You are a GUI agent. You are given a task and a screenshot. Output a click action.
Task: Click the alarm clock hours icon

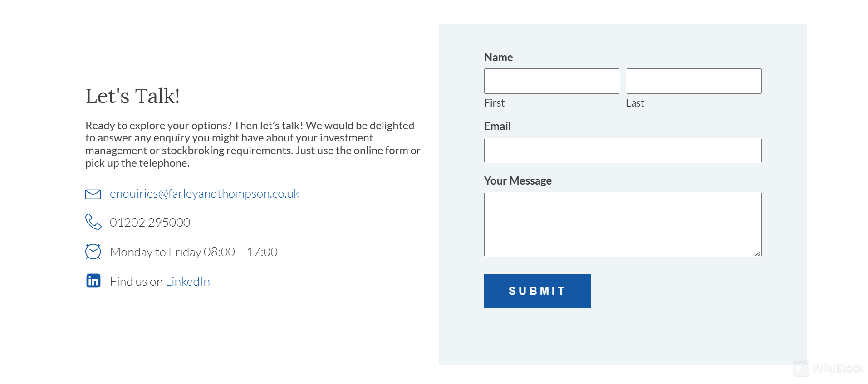tap(93, 252)
